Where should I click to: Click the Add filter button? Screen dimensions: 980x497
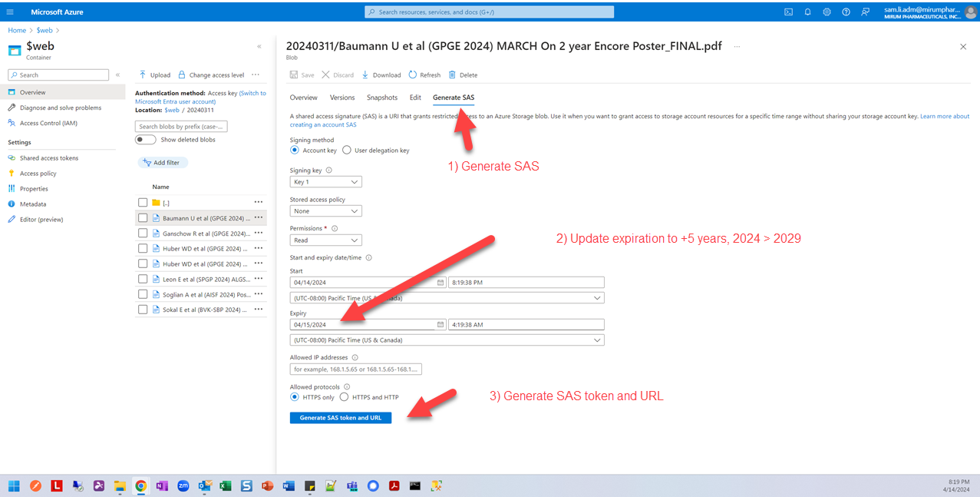[x=163, y=163]
